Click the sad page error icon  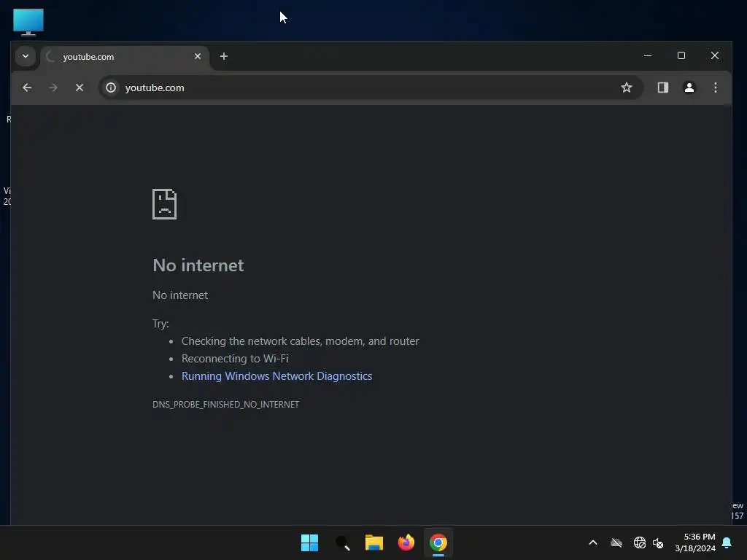coord(164,204)
